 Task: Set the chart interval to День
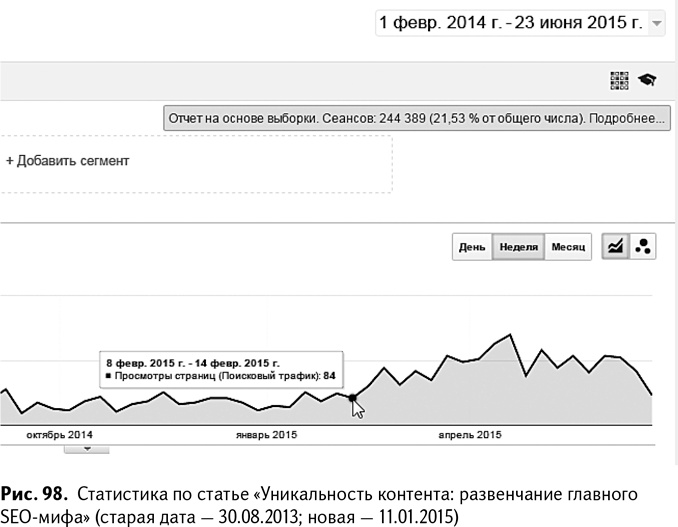pos(472,246)
